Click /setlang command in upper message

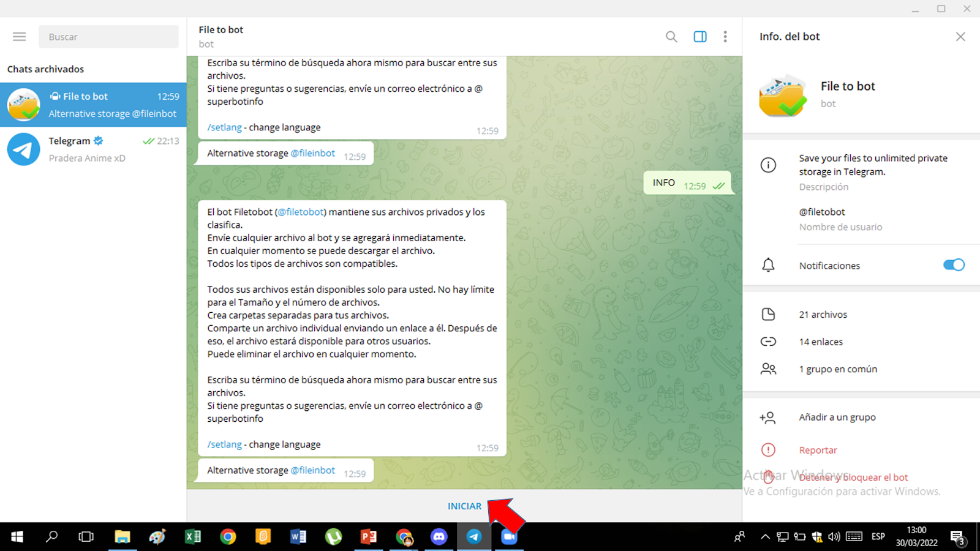pyautogui.click(x=224, y=127)
